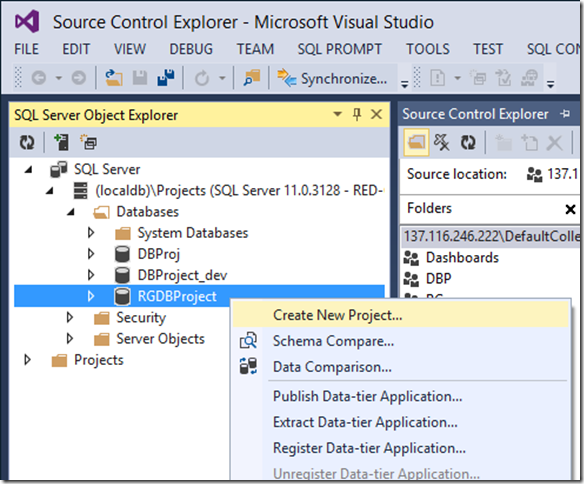
Task: Close the SQL Server Object Explorer panel
Action: coord(377,114)
